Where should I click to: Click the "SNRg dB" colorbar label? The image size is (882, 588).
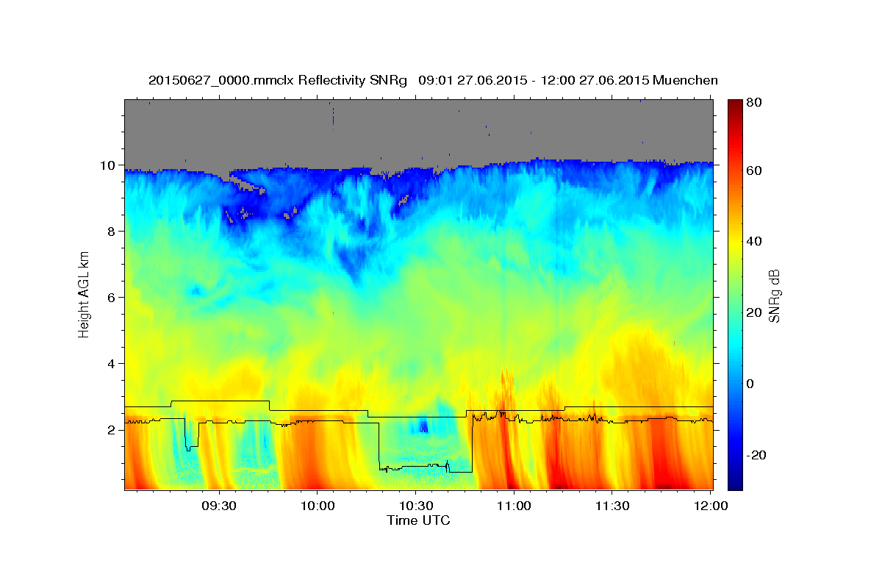click(x=773, y=295)
